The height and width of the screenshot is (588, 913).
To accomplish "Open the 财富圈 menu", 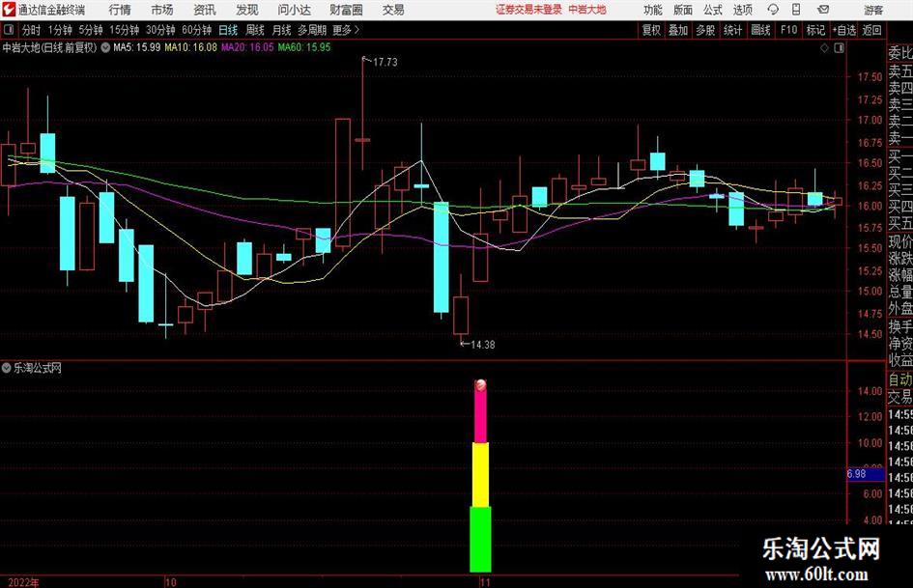I will pos(346,10).
